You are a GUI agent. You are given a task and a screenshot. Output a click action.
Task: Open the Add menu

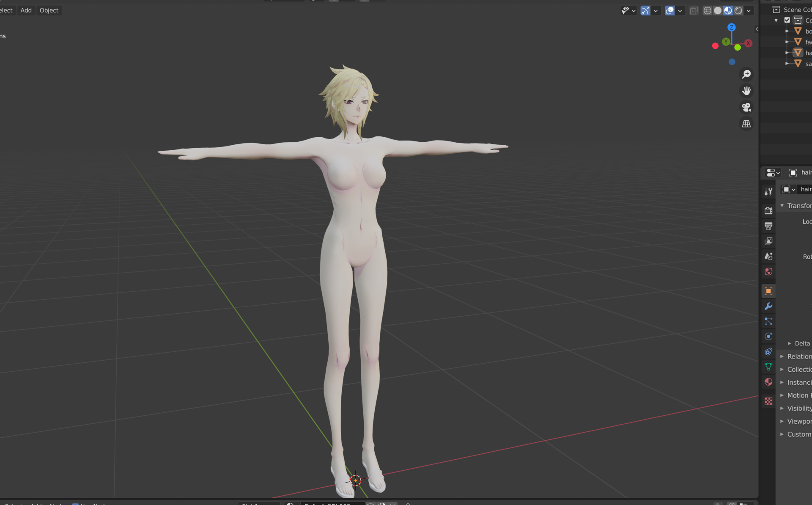coord(26,10)
